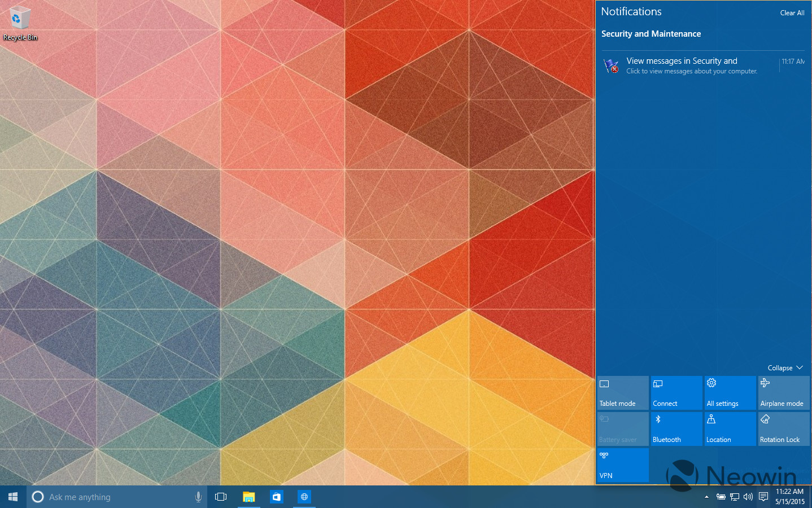Open View messages in Security notification
Image resolution: width=812 pixels, height=508 pixels.
(x=703, y=65)
